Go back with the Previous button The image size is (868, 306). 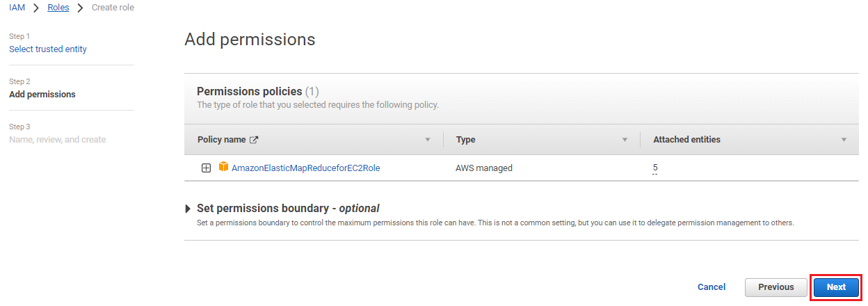[x=775, y=287]
